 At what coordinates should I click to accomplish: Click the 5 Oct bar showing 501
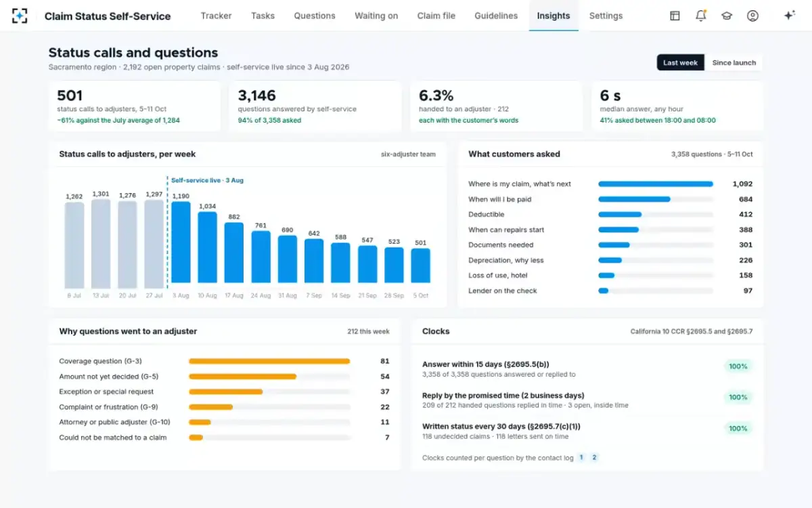click(x=421, y=266)
